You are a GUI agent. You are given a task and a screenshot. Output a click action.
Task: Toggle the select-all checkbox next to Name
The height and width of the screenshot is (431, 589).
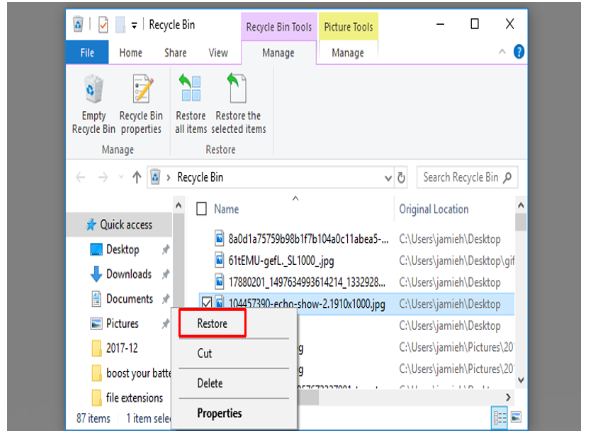pos(202,209)
